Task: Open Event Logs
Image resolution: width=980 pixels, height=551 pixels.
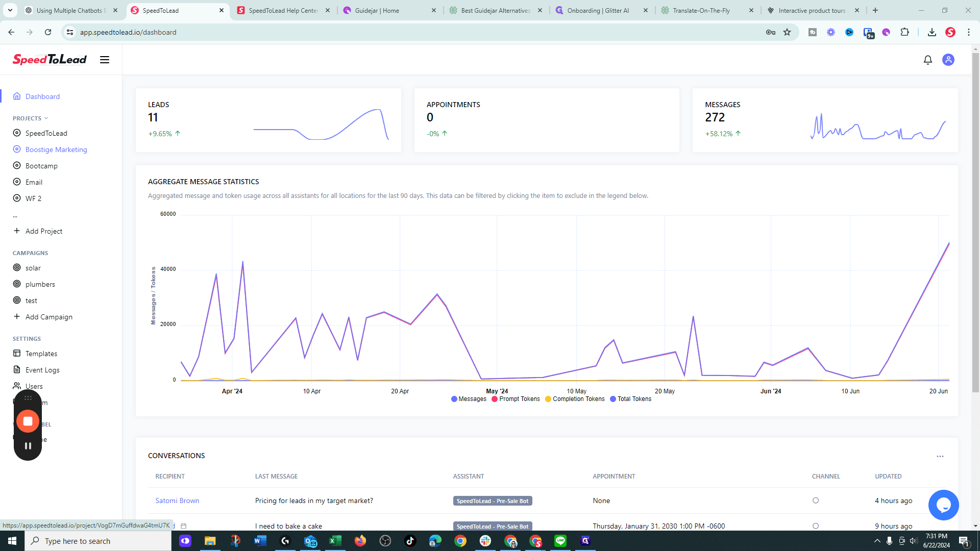Action: (42, 370)
